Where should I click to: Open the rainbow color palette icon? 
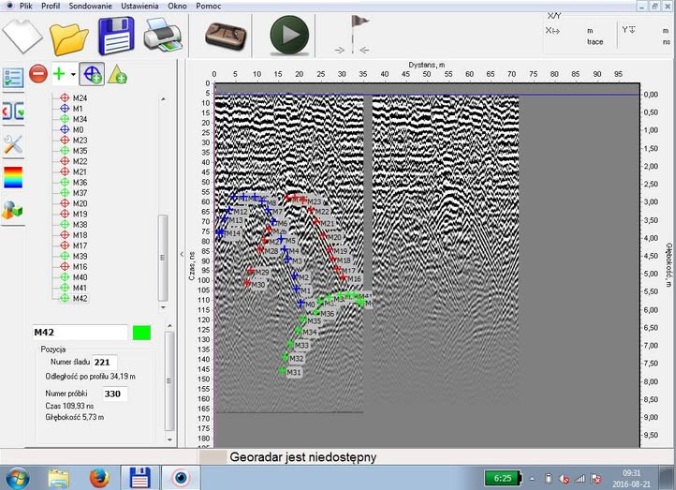(13, 177)
